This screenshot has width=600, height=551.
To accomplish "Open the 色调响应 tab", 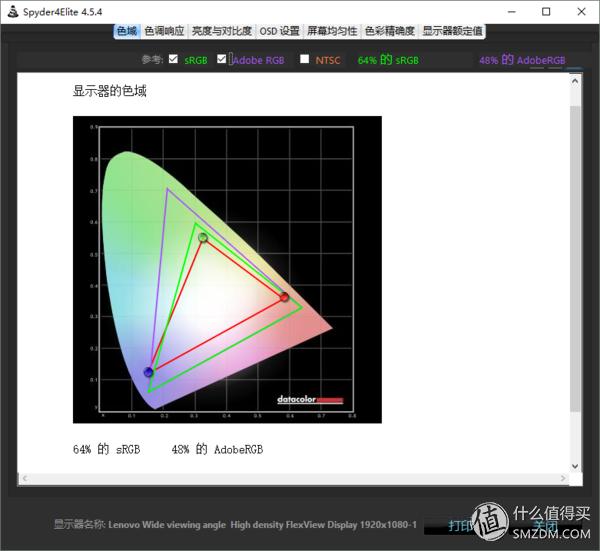I will click(x=165, y=31).
